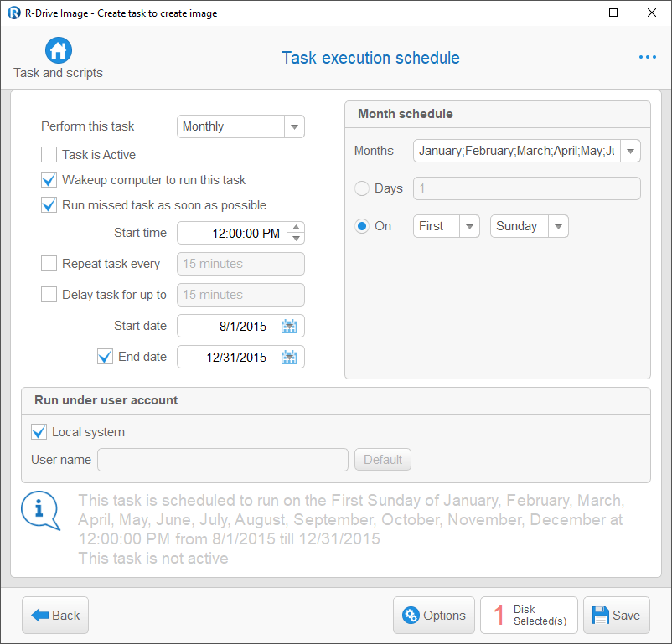Click the Save floppy disk button

pos(617,615)
